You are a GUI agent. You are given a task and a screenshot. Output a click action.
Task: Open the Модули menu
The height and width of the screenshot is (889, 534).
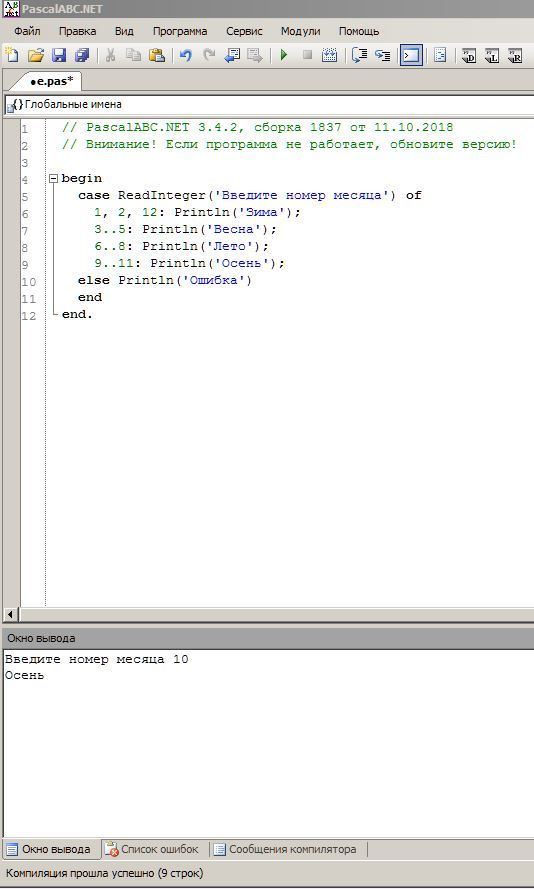pyautogui.click(x=300, y=31)
